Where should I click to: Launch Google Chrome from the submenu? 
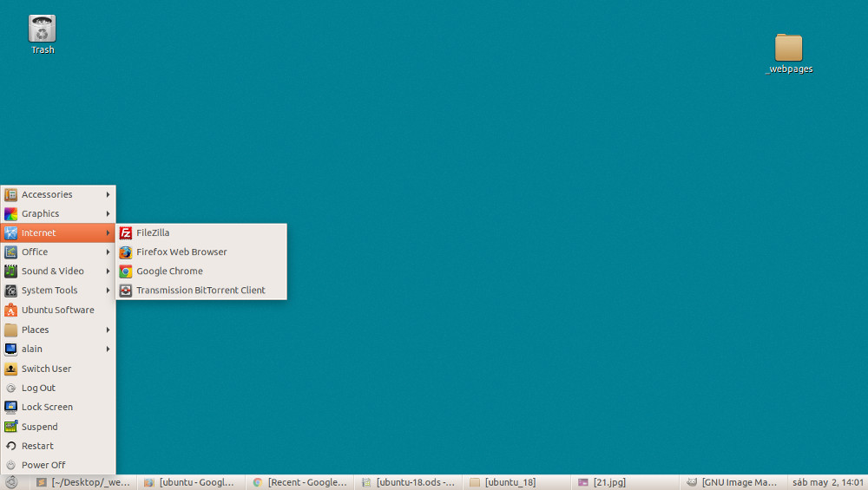(x=201, y=271)
